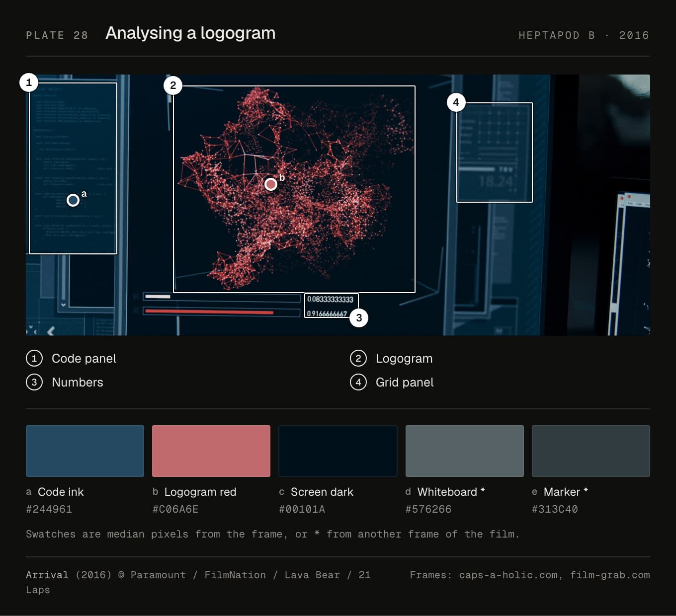
Task: Click the "Logogram red" swatch label
Action: pyautogui.click(x=200, y=492)
